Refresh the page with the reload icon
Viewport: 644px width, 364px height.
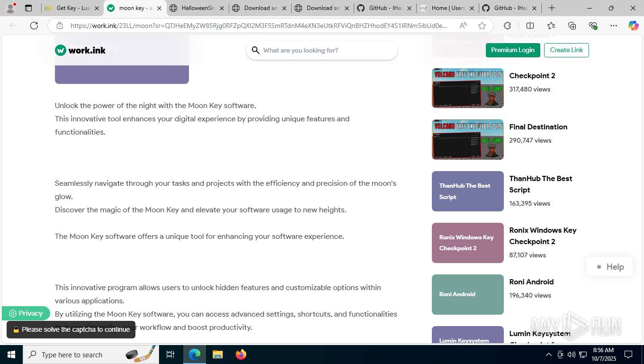(x=34, y=26)
